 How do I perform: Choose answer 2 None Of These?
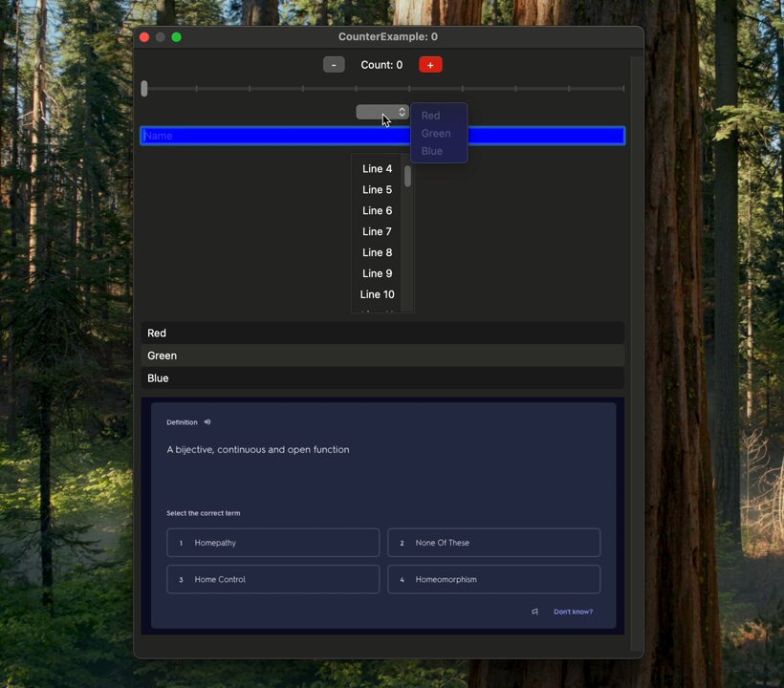493,543
